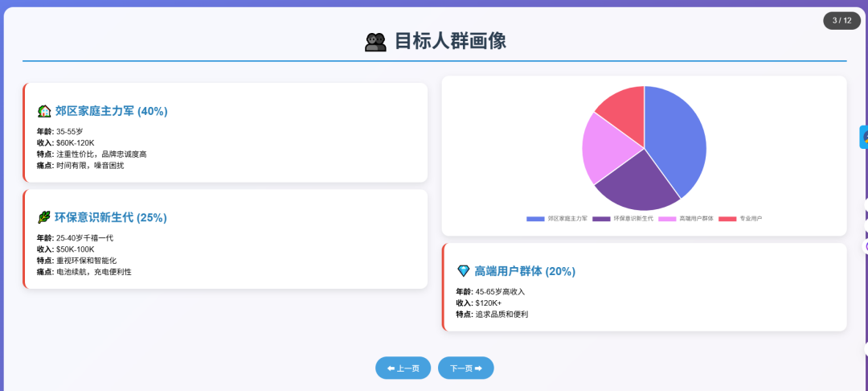This screenshot has width=868, height=391.
Task: Toggle 郊区家庭主力军 legend color box
Action: (535, 219)
